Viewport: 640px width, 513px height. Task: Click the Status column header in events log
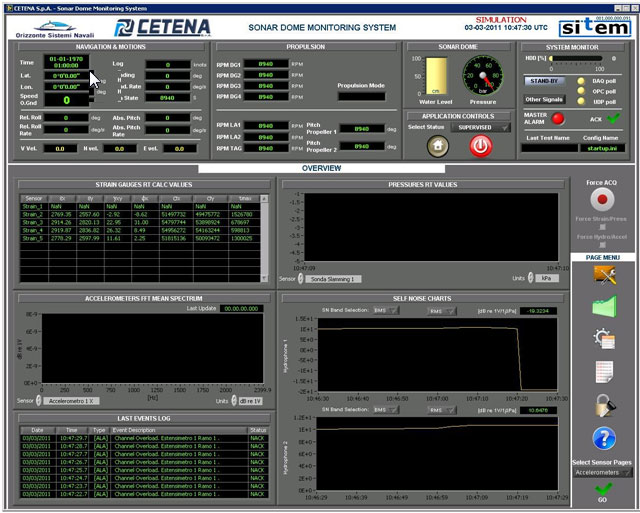point(258,430)
